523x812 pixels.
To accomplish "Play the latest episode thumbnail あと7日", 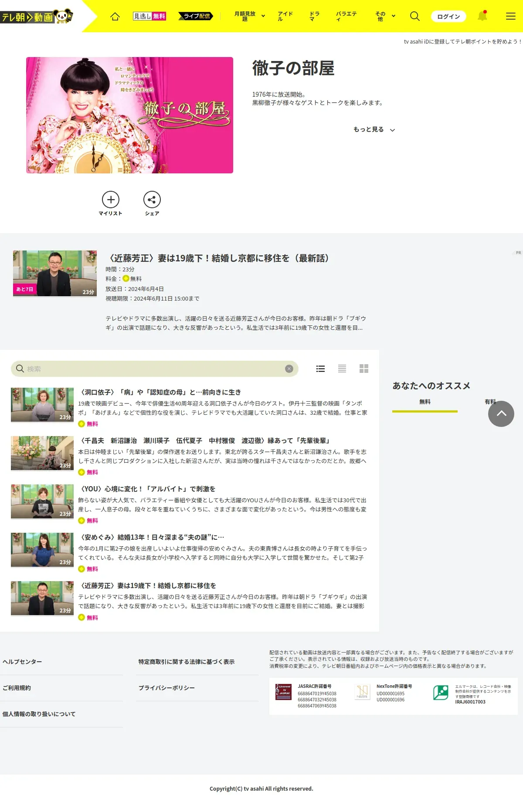I will coord(55,273).
